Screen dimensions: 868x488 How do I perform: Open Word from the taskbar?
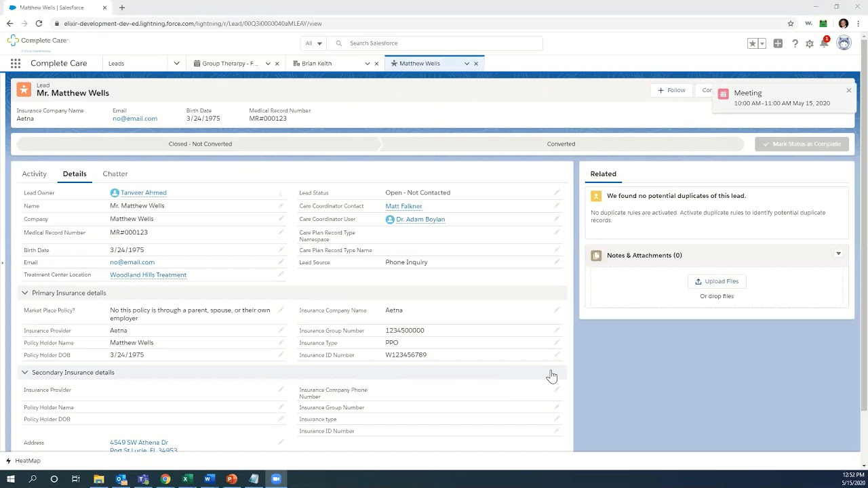coord(209,479)
